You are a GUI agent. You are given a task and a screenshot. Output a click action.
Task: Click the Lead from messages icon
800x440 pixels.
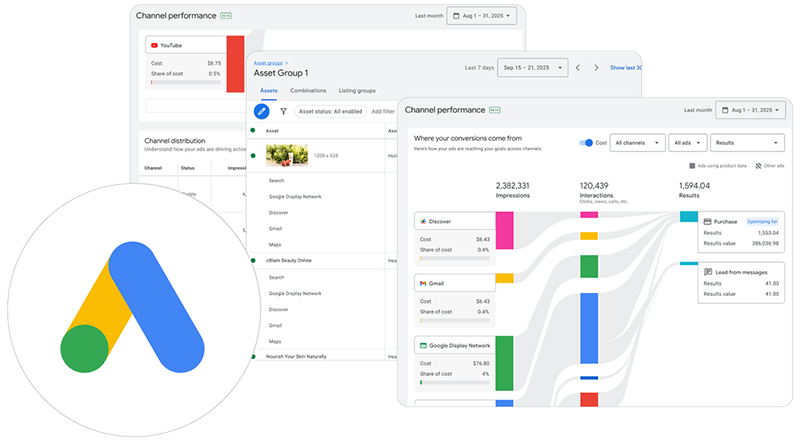click(x=708, y=272)
